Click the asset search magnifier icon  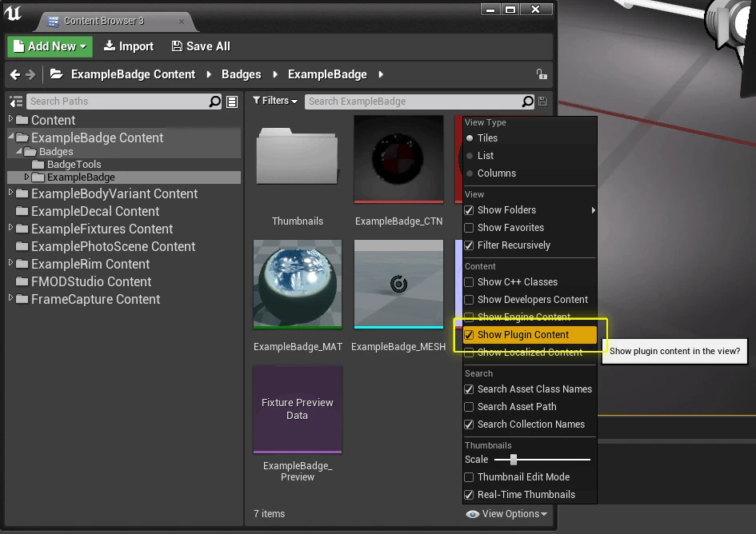(527, 102)
